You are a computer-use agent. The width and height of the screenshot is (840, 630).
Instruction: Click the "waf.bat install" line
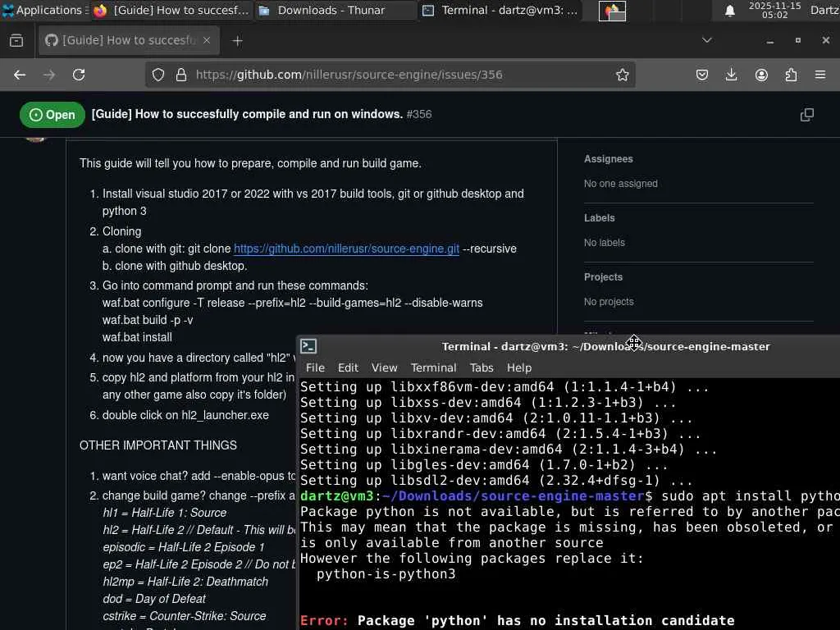pos(137,337)
